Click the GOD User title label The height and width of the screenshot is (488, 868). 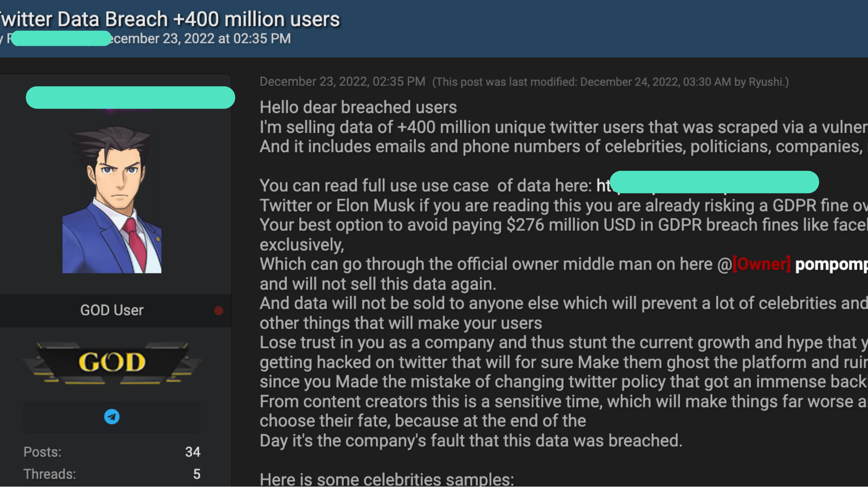[x=112, y=310]
